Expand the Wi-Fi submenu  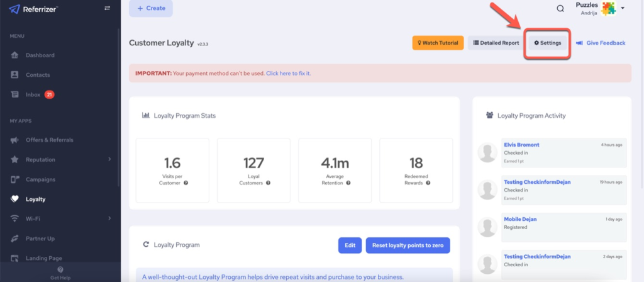pyautogui.click(x=109, y=218)
